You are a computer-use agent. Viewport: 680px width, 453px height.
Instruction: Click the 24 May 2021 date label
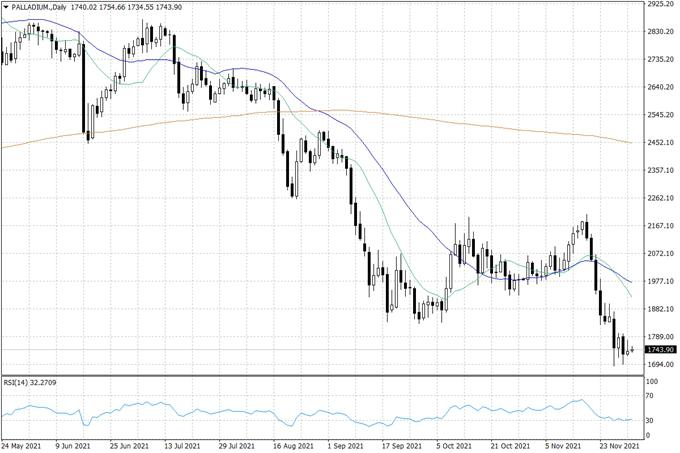(x=21, y=446)
